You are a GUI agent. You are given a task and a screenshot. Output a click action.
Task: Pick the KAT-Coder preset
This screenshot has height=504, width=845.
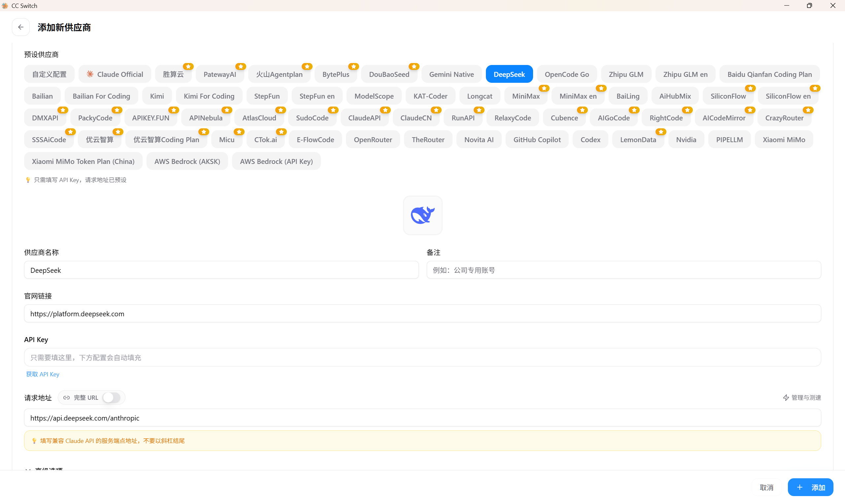[430, 96]
